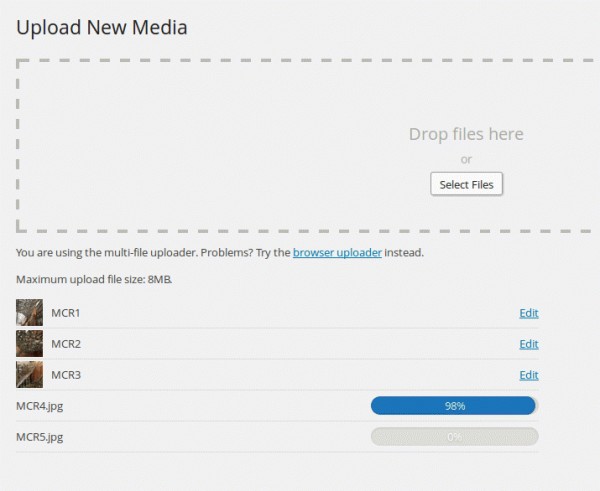This screenshot has width=600, height=491.
Task: Click the Drop files here text
Action: coord(466,134)
